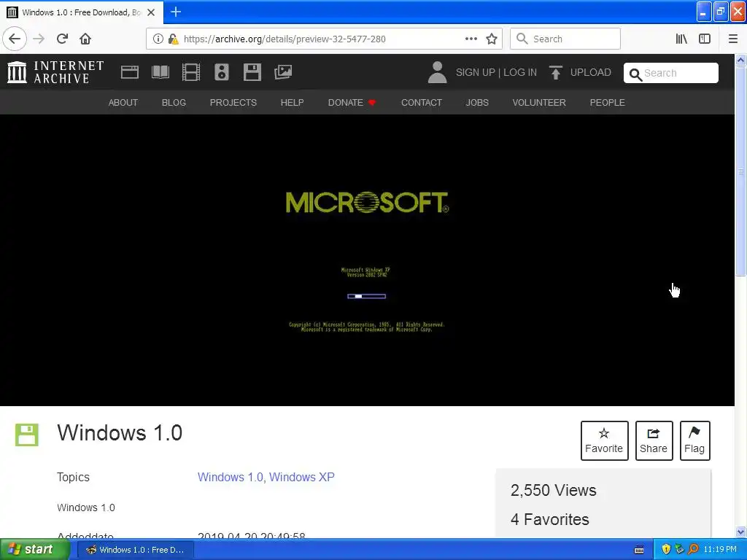Open the Images icon

click(283, 72)
